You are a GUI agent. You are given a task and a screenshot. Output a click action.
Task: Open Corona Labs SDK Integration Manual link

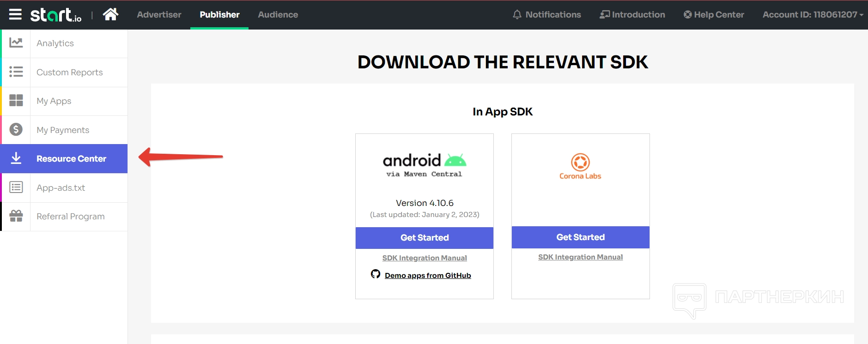click(x=580, y=257)
